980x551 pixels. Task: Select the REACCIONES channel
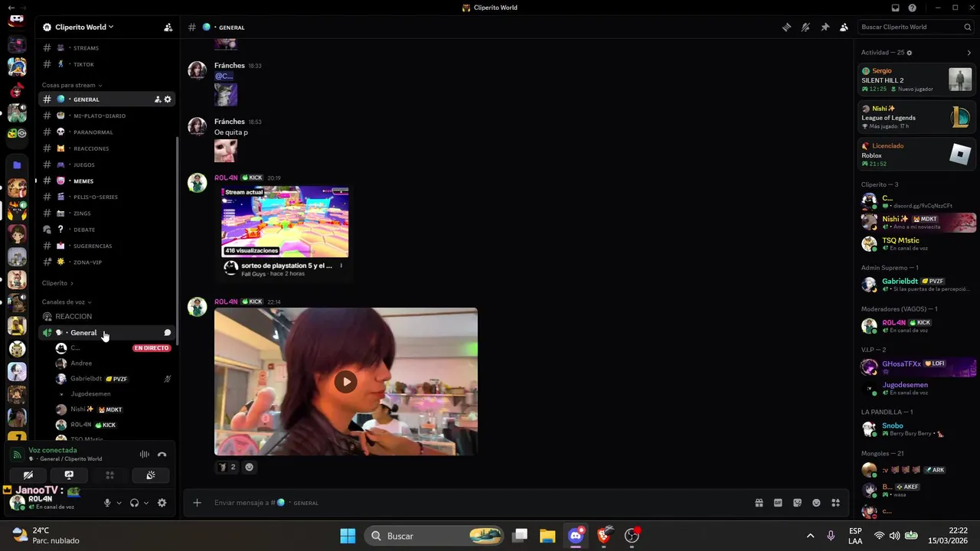coord(107,148)
